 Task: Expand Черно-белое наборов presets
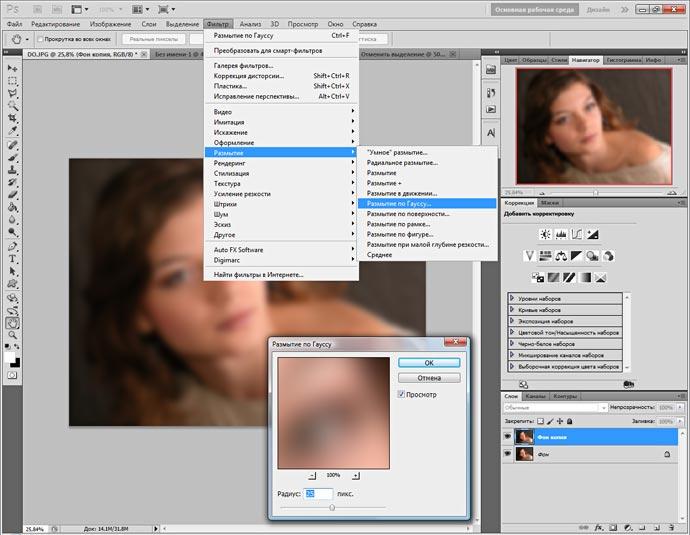pos(512,343)
